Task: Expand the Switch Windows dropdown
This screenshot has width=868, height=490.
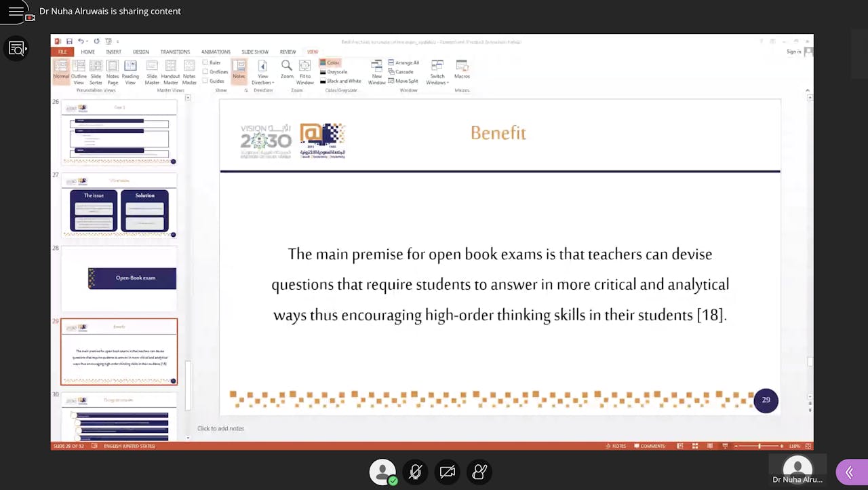Action: pos(437,71)
